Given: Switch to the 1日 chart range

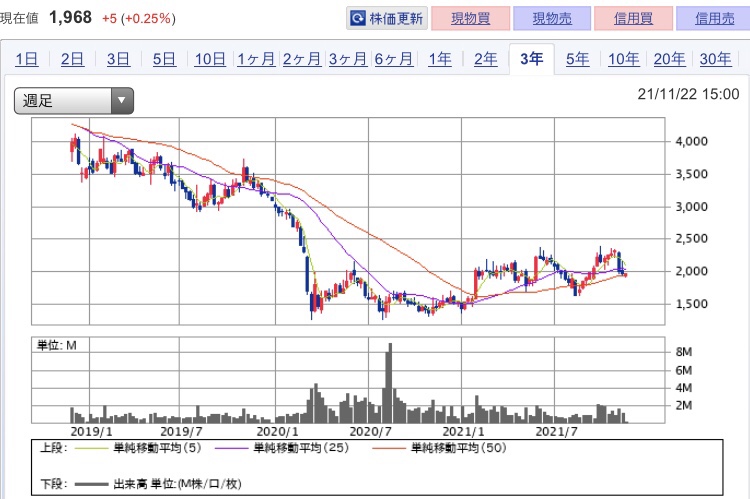Looking at the screenshot, I should [x=27, y=59].
